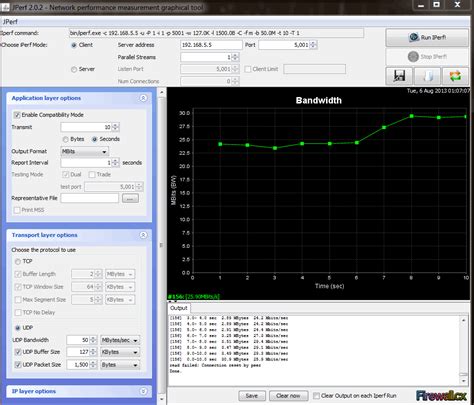474x405 pixels.
Task: Expand the IP layer options panel
Action: (x=143, y=391)
